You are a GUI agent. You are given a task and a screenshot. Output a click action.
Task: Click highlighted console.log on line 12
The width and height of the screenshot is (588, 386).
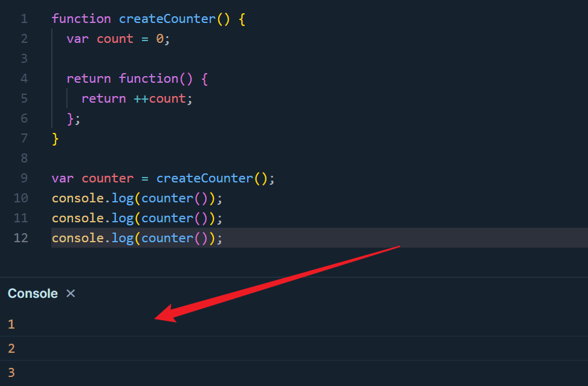coord(137,238)
